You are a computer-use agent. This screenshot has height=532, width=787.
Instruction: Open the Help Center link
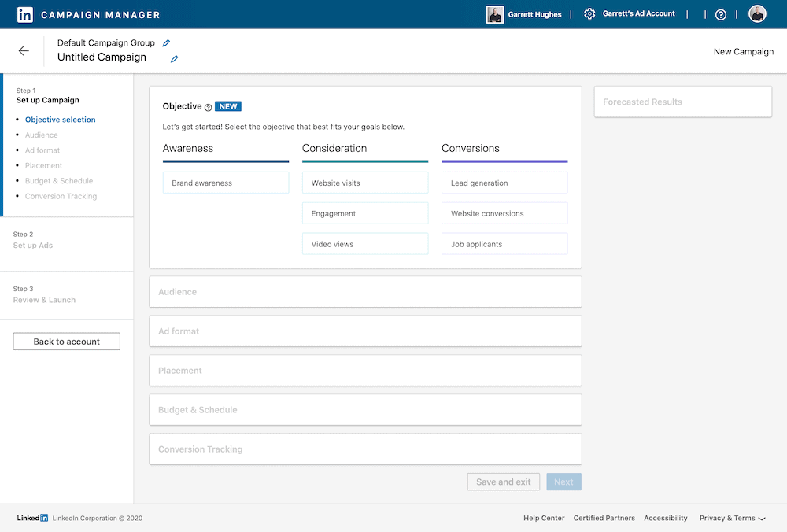click(x=544, y=518)
